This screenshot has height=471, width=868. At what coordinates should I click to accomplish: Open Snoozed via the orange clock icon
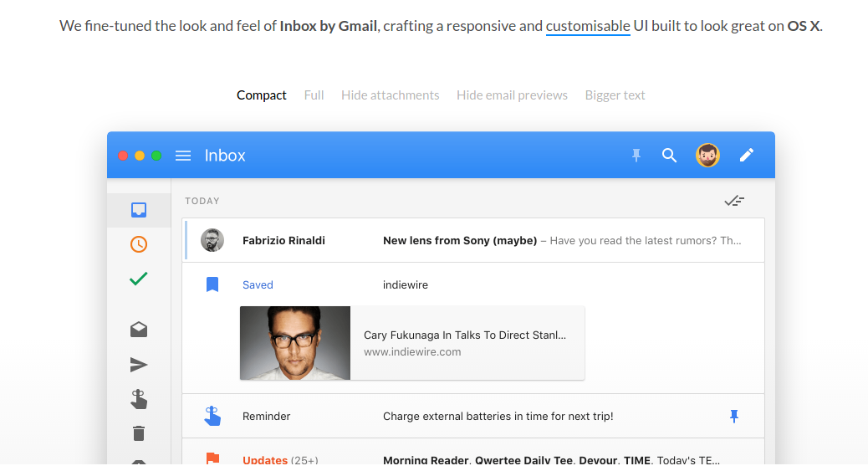(138, 244)
